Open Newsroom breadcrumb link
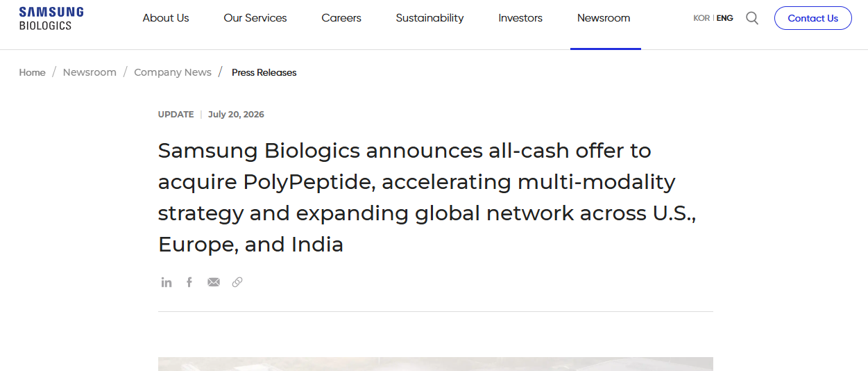Screen dimensions: 868x371 pyautogui.click(x=90, y=72)
